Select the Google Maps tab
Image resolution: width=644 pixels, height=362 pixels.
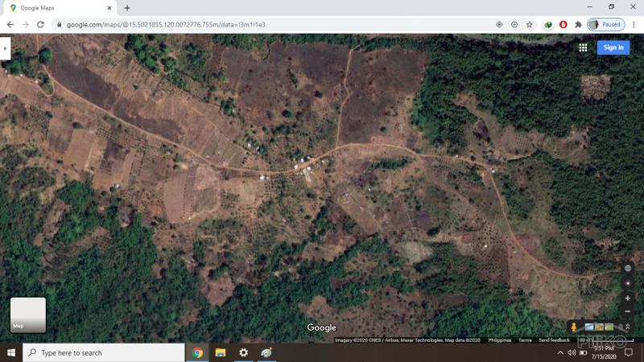[58, 8]
